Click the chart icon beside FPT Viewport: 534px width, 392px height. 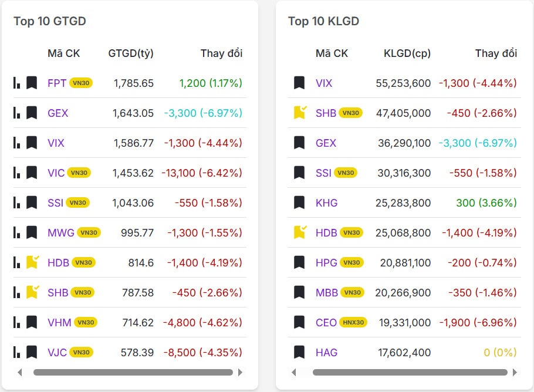click(x=17, y=83)
